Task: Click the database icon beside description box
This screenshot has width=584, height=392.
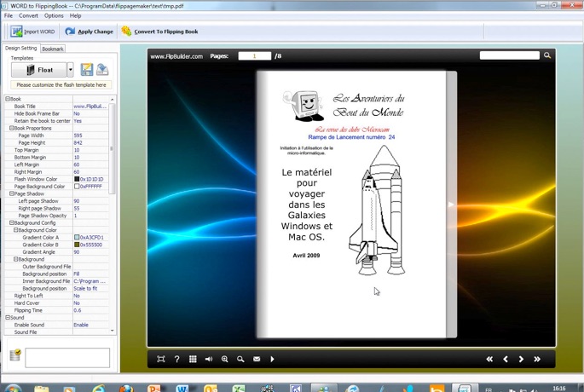Action: (15, 355)
